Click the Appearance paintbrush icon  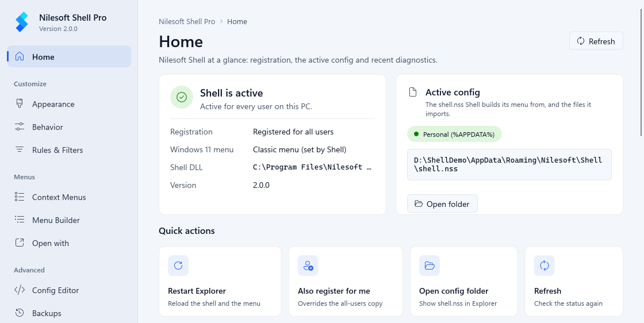[x=20, y=104]
